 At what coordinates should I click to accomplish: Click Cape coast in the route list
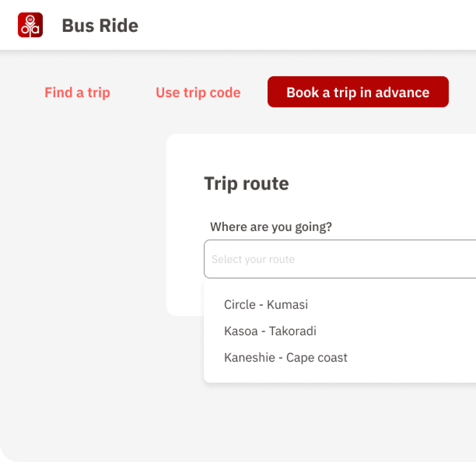(x=317, y=358)
